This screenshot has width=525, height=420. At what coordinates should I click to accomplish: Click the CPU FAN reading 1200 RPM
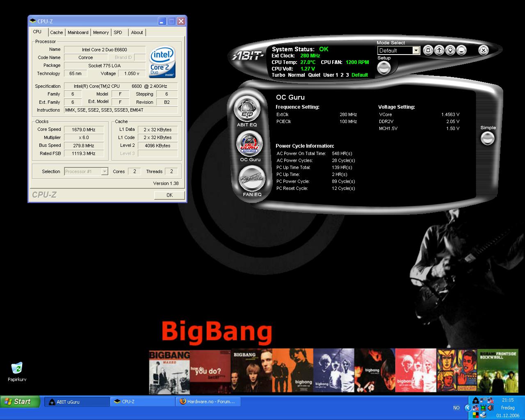pos(357,62)
